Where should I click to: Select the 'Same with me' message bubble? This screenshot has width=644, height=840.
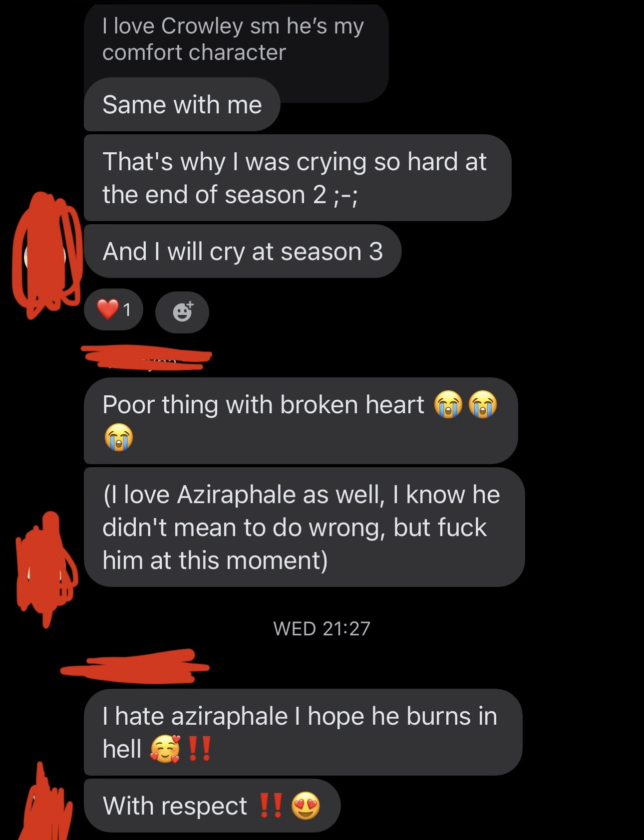(182, 105)
